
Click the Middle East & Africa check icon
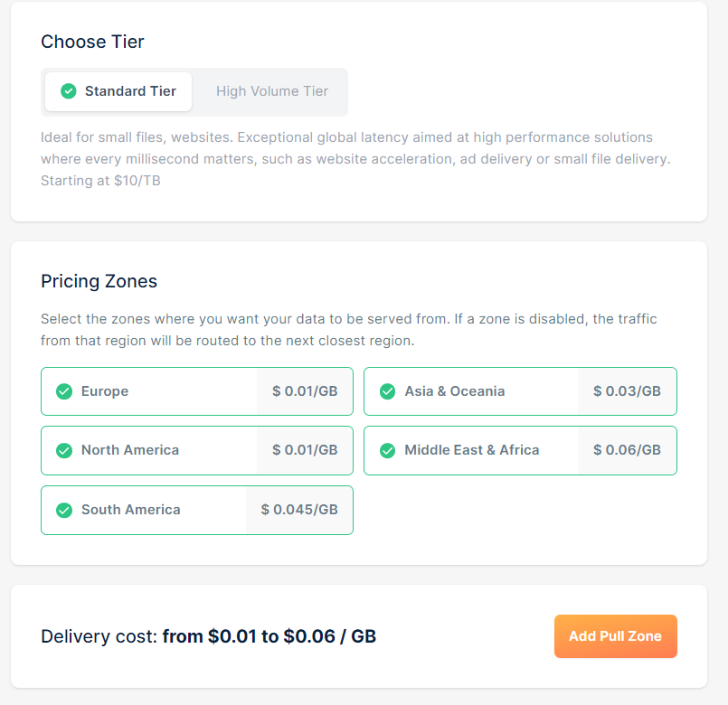pyautogui.click(x=387, y=450)
